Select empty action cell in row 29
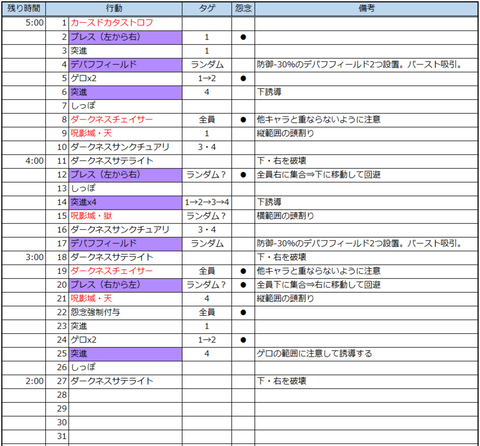This screenshot has height=446, width=480. click(x=125, y=409)
